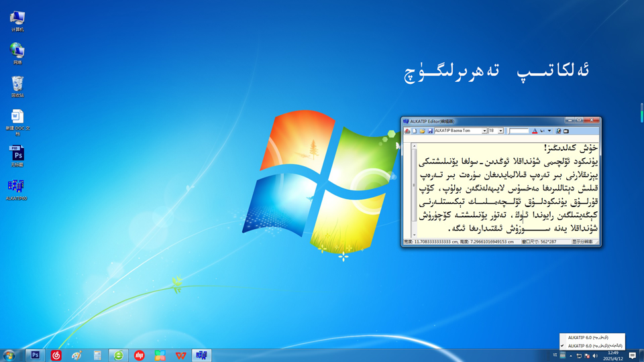Screen dimensions: 644x362
Task: Open the Recycle Bin desktop icon
Action: (17, 84)
